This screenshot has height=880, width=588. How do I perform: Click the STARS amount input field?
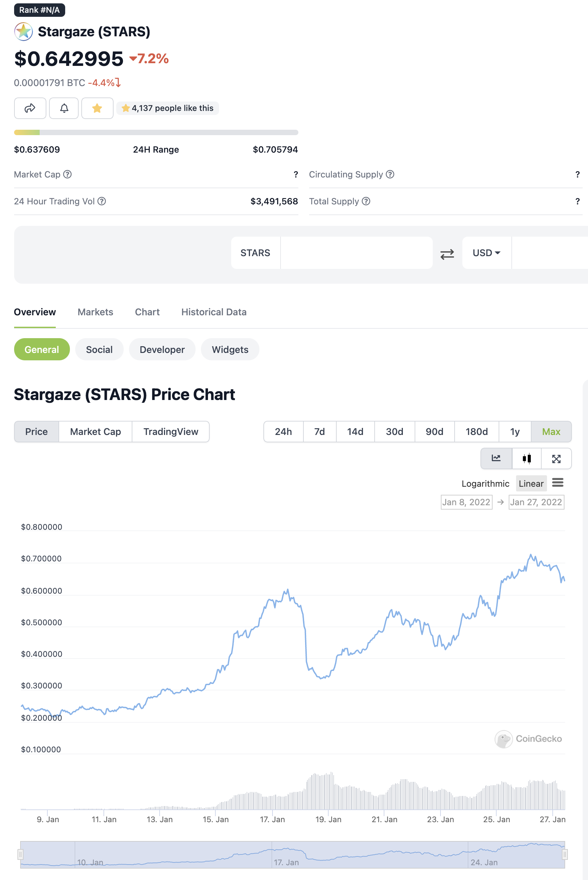point(356,253)
